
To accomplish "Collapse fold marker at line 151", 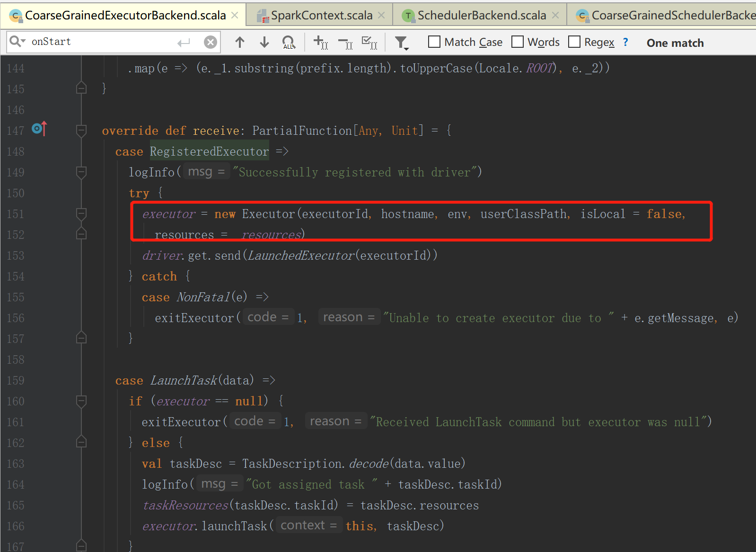I will click(x=81, y=213).
